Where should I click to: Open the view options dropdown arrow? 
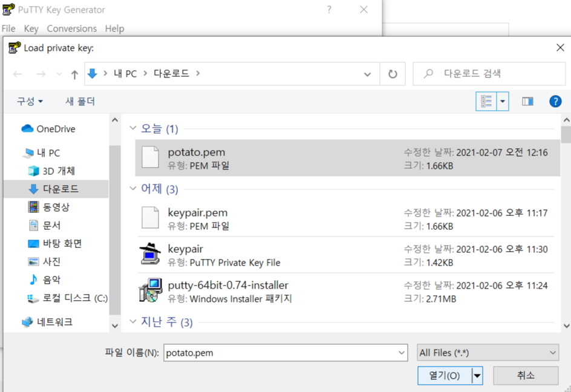pos(503,101)
